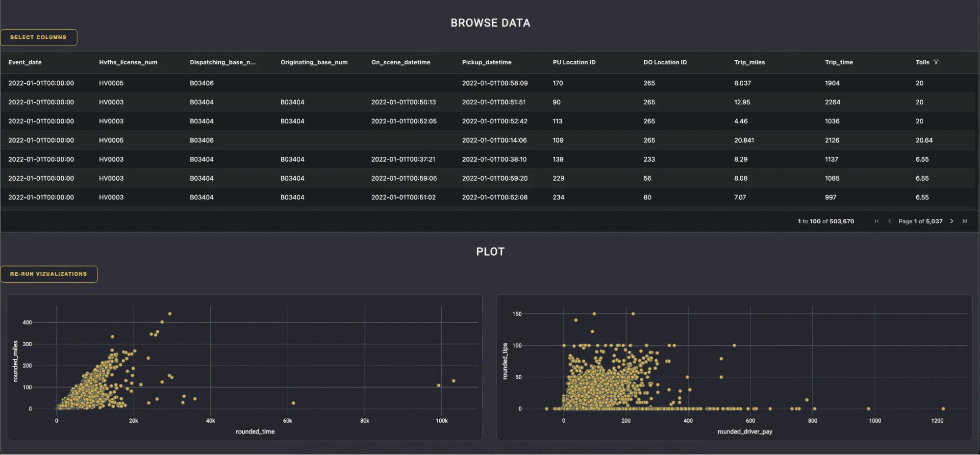The width and height of the screenshot is (980, 455).
Task: Click the tolls value 20.64
Action: (x=924, y=141)
